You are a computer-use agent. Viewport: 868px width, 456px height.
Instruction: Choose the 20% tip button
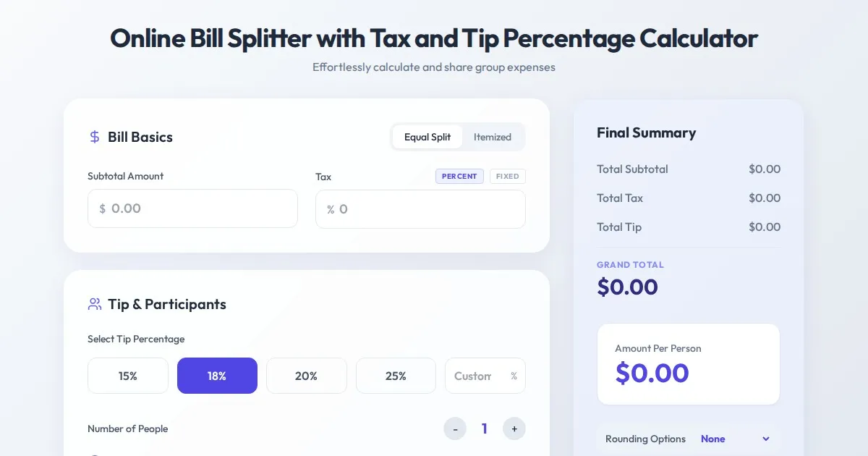click(x=306, y=376)
